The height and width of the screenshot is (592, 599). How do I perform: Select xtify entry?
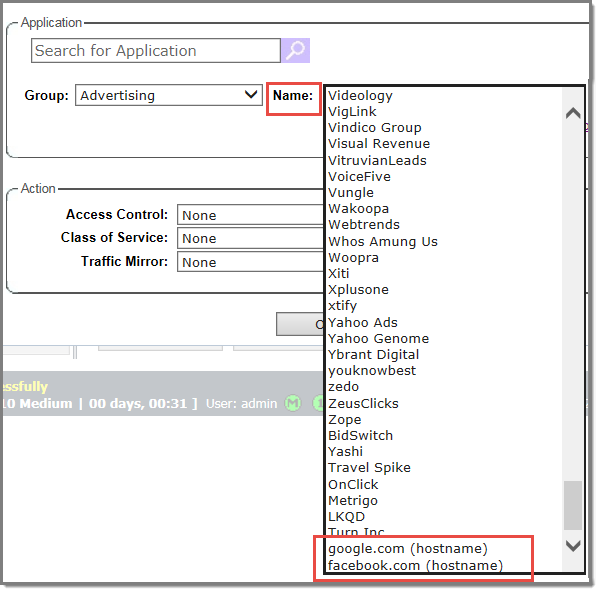342,306
